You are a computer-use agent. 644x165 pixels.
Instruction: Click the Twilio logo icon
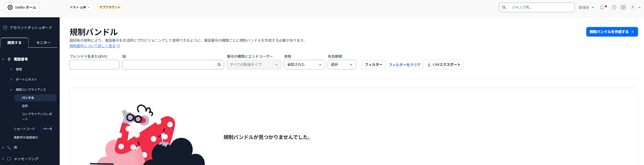(10, 7)
